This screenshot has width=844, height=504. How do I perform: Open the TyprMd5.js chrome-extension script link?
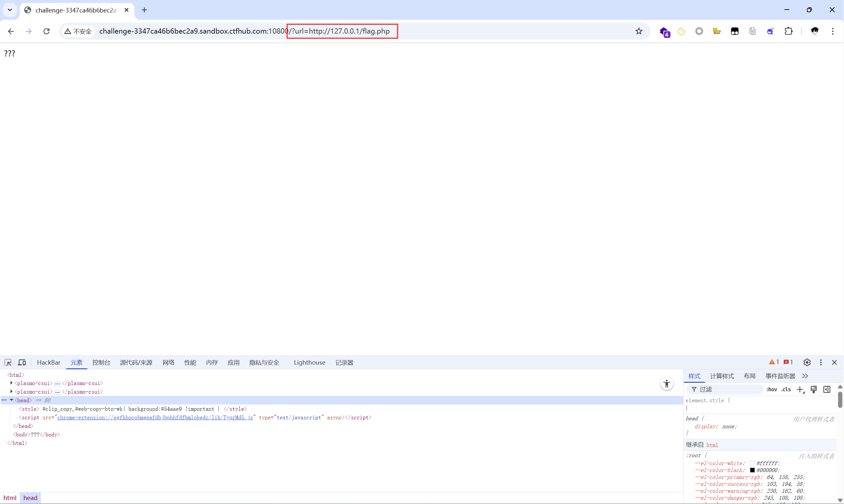click(155, 417)
